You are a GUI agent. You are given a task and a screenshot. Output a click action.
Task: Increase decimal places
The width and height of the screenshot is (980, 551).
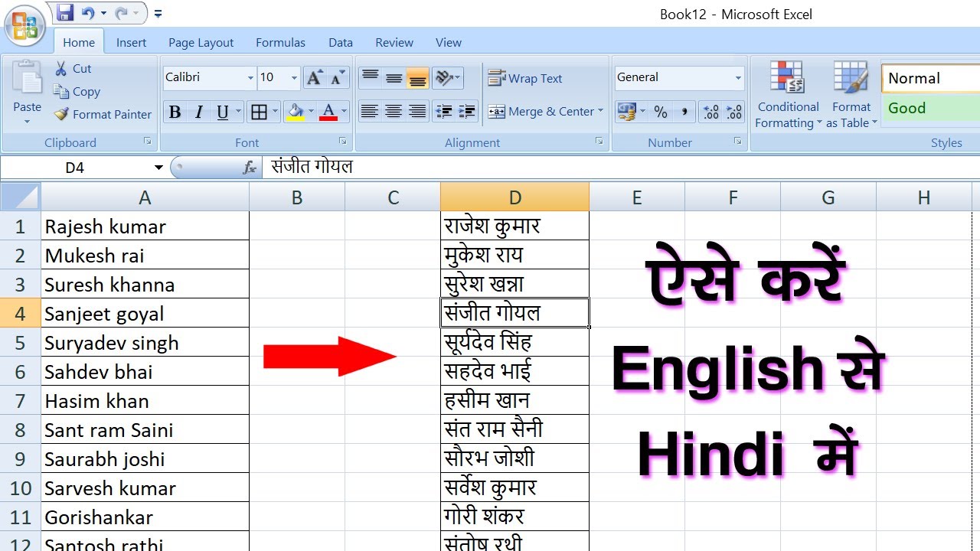(x=711, y=112)
